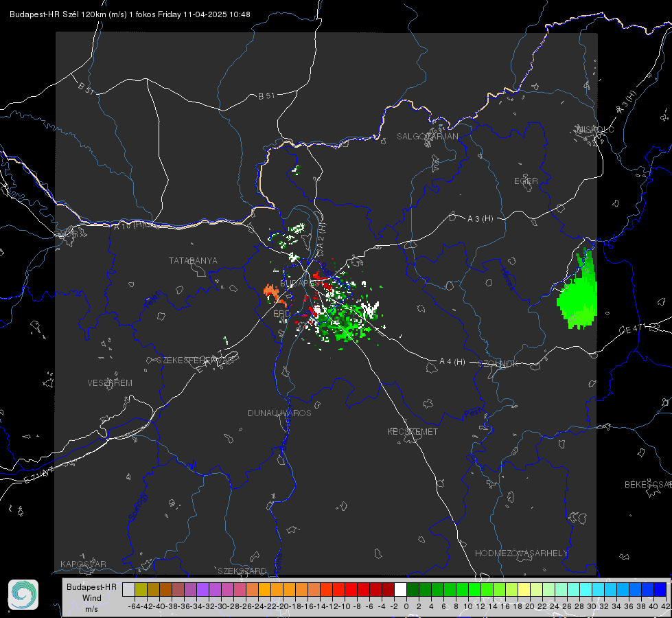Click the HÓDMEZŐVÁSÁRHELY city label

tap(521, 553)
